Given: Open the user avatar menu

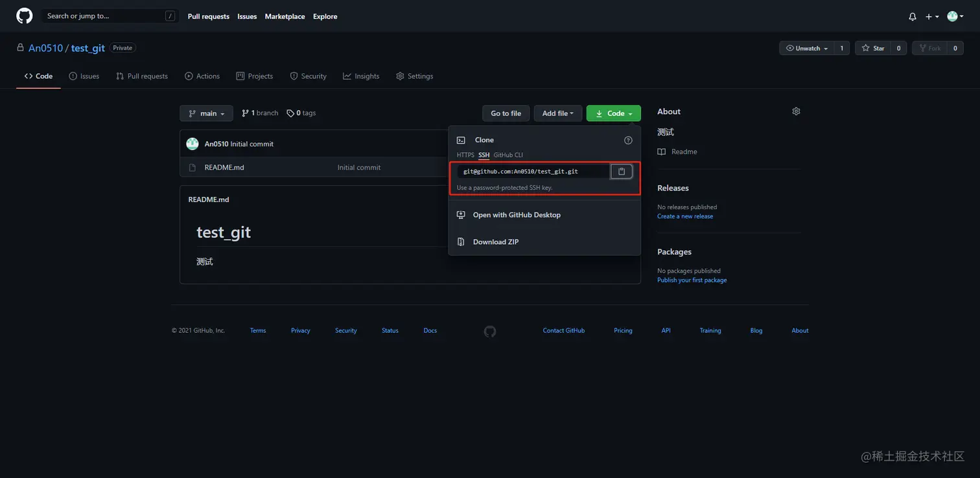Looking at the screenshot, I should pos(955,16).
